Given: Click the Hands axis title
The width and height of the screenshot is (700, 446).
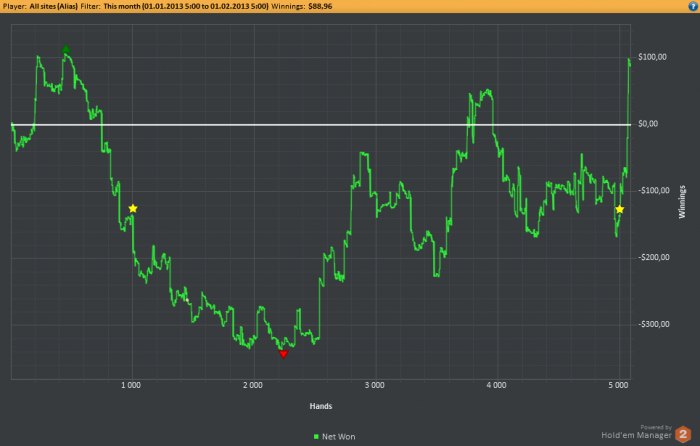Looking at the screenshot, I should click(321, 406).
